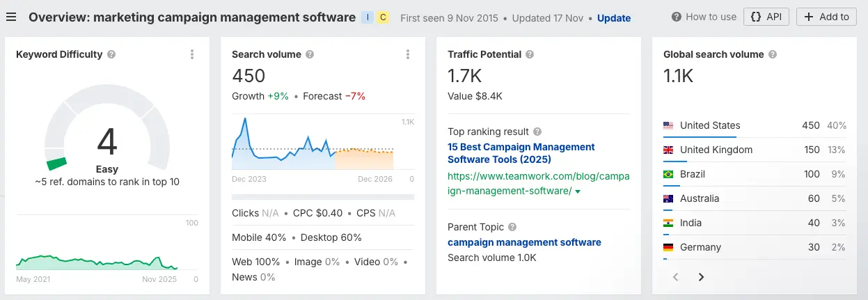The width and height of the screenshot is (868, 300).
Task: Click the yellow 'C' intent badge
Action: coord(383,17)
